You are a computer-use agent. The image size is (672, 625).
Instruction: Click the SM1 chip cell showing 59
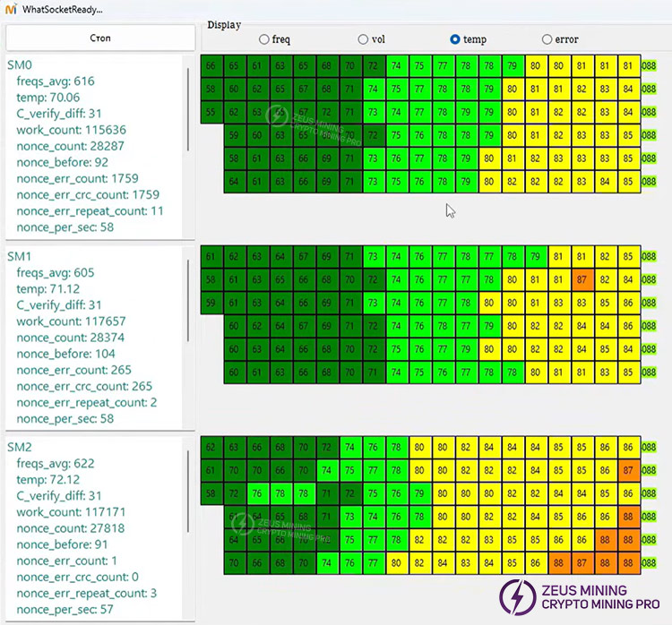(x=211, y=303)
